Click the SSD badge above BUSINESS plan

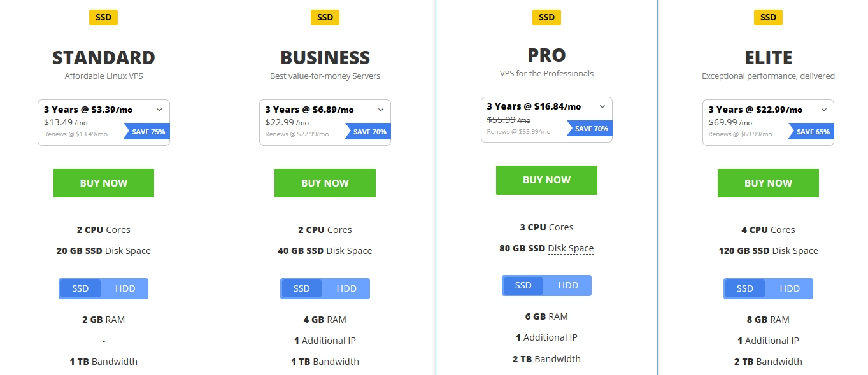(325, 17)
